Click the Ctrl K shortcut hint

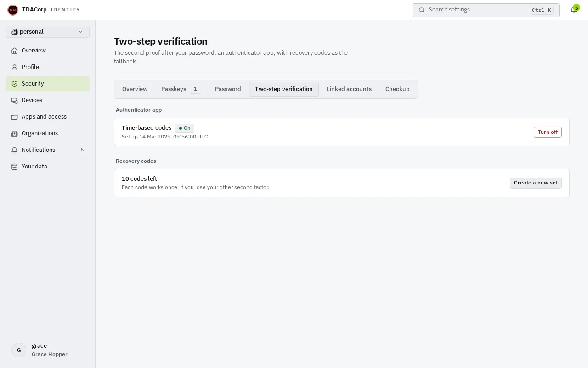[542, 10]
